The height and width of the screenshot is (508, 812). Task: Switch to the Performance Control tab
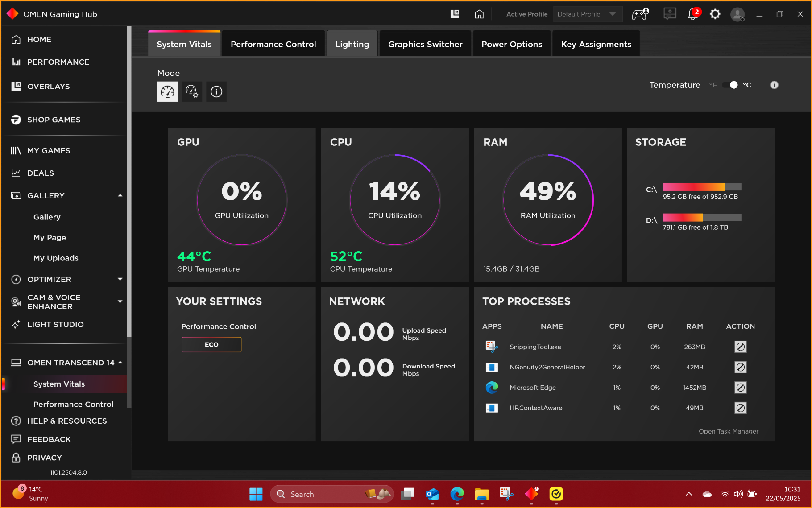point(273,44)
